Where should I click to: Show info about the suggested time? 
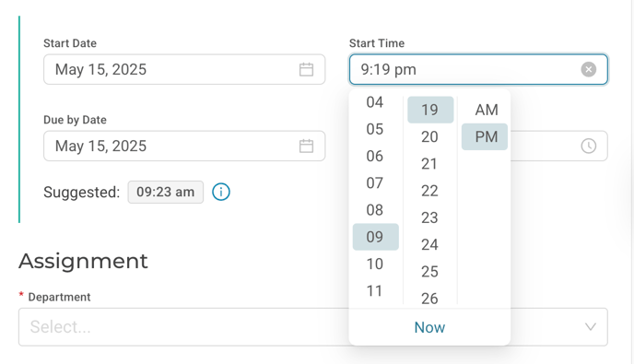click(x=221, y=192)
